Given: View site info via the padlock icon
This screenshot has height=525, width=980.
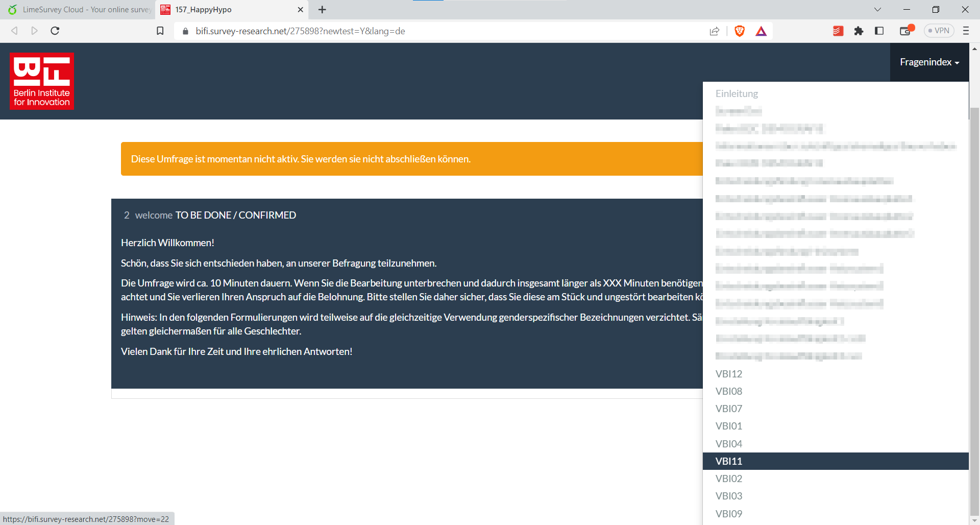Looking at the screenshot, I should point(185,31).
